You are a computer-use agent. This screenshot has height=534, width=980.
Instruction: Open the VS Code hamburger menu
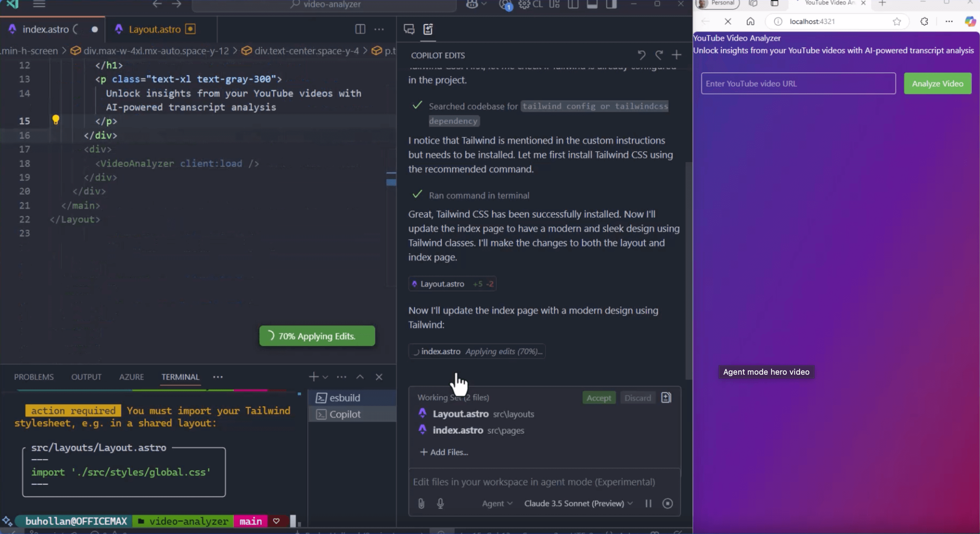(39, 4)
